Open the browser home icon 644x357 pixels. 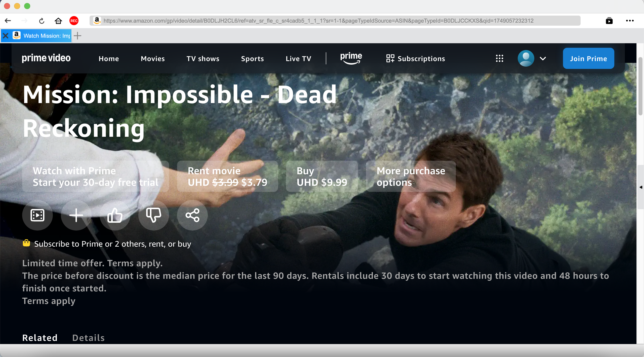[58, 21]
